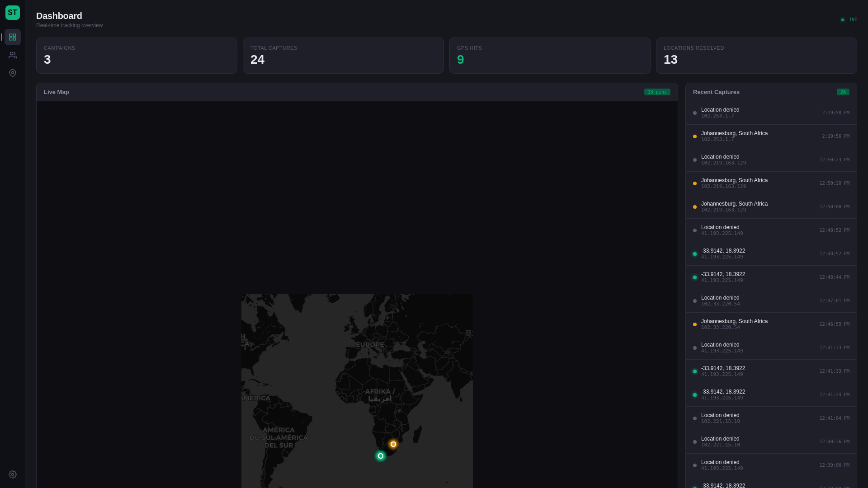Select Location denied capture at 12:41:33 PM
868x488 pixels.
pos(771,348)
